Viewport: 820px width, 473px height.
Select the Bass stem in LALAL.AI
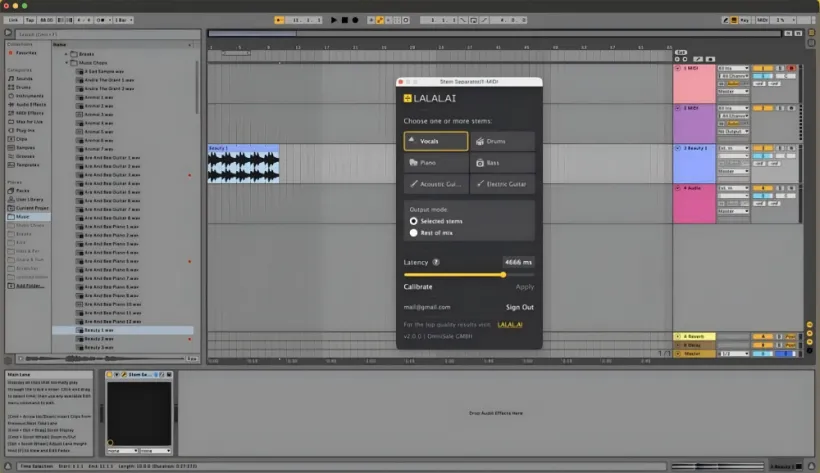[x=503, y=163]
